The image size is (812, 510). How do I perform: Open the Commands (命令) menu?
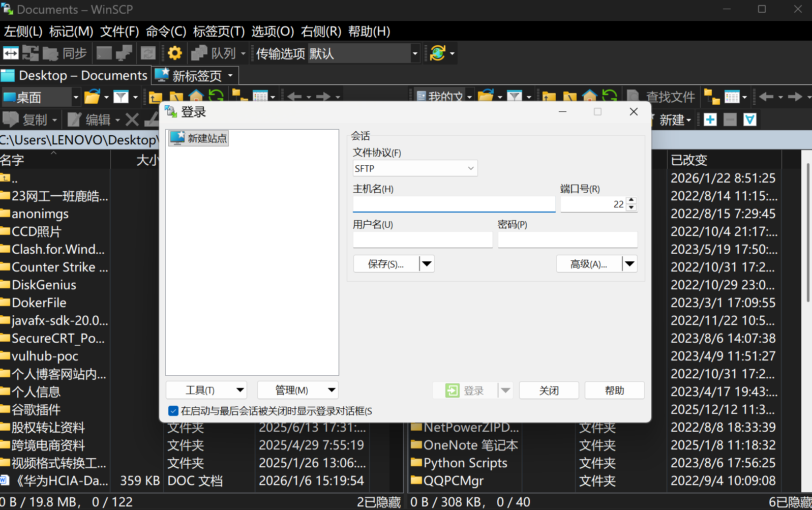coord(166,32)
